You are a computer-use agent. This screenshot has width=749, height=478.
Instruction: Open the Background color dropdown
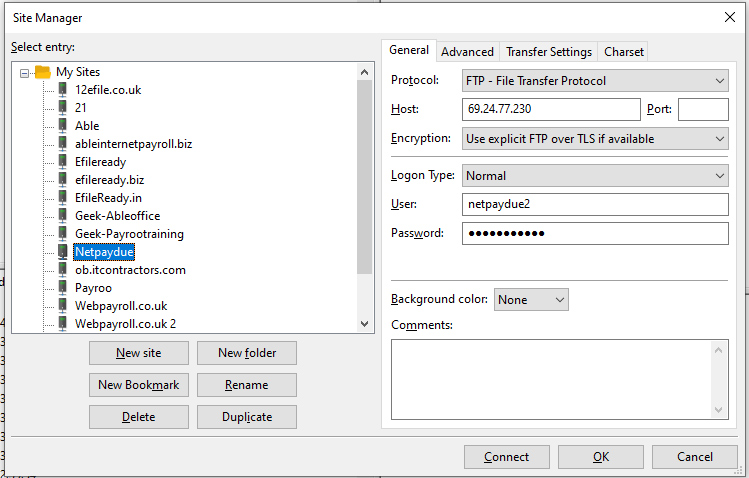(531, 299)
